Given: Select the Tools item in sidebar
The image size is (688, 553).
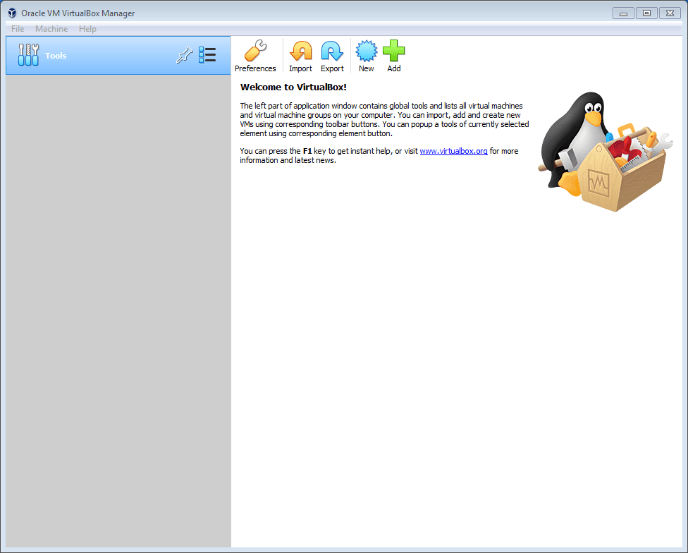Looking at the screenshot, I should coord(118,56).
